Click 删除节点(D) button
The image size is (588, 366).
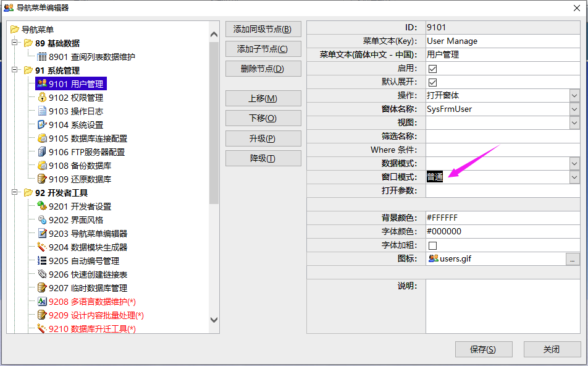(263, 69)
